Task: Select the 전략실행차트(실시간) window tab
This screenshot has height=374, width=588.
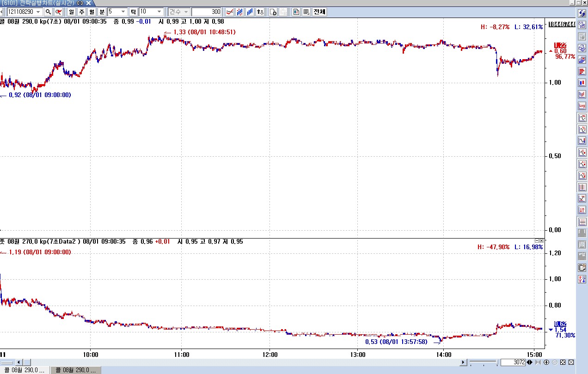Action: [46, 3]
